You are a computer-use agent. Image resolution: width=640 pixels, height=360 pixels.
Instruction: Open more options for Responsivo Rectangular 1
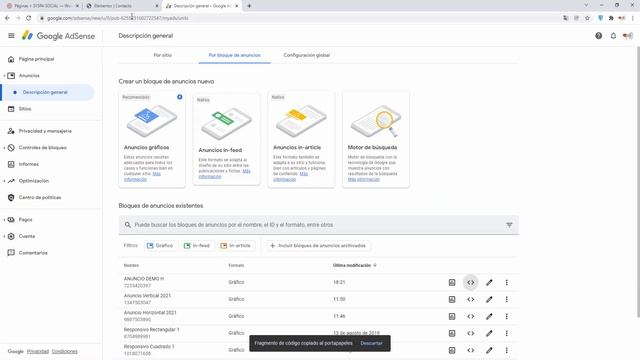click(x=507, y=333)
